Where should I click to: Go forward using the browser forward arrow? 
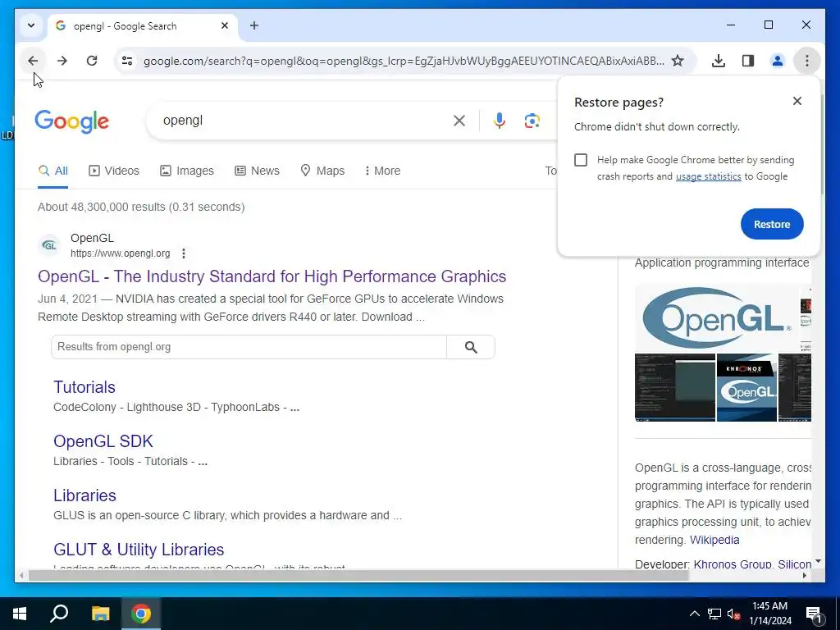62,61
